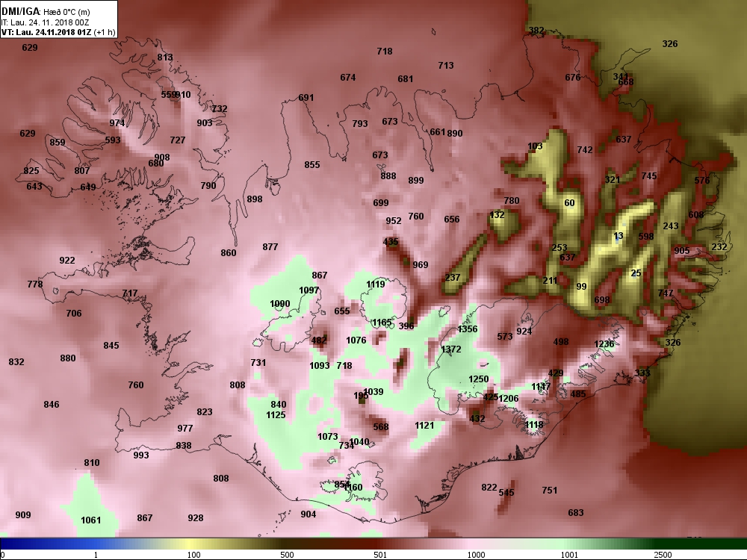Click the map value 928
This screenshot has height=560, width=747.
196,518
